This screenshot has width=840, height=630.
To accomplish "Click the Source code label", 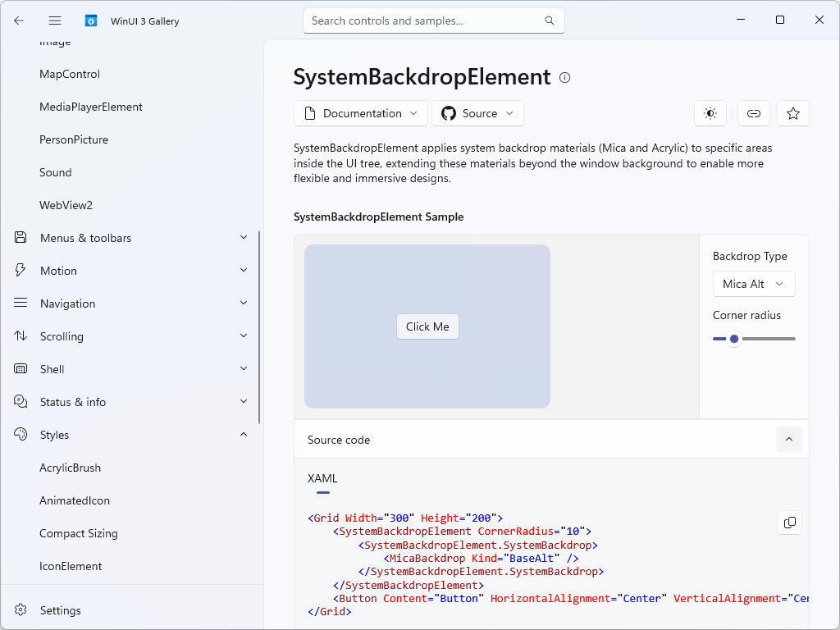I will click(x=339, y=440).
